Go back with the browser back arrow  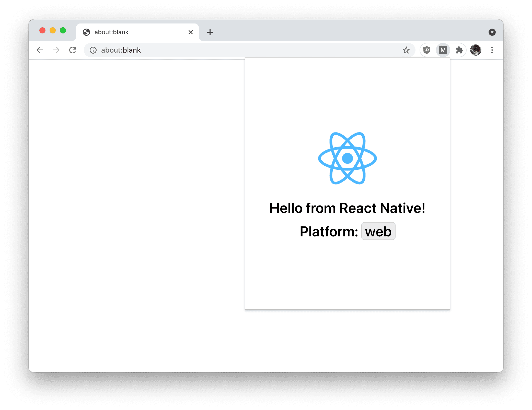(x=40, y=50)
